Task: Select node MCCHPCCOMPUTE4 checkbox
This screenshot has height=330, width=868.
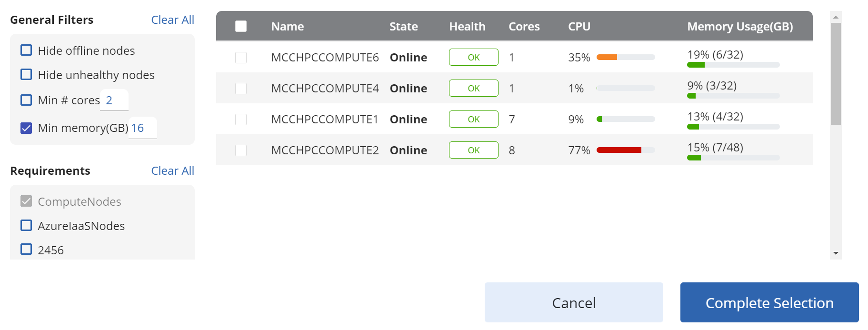Action: point(241,89)
